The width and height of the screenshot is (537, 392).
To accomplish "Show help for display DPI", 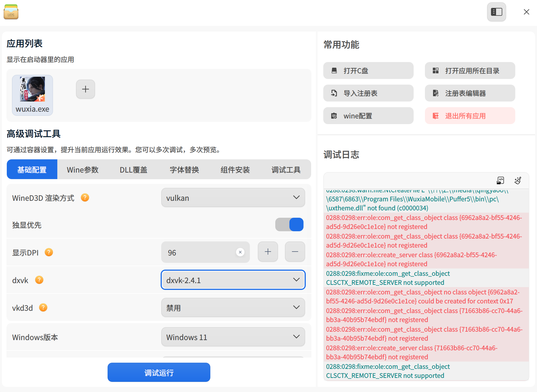I will [49, 252].
